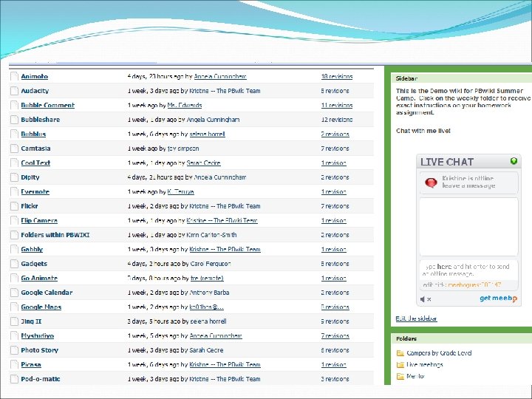Click the page icon beside Mystudiyo
This screenshot has height=399, width=532.
coord(14,336)
